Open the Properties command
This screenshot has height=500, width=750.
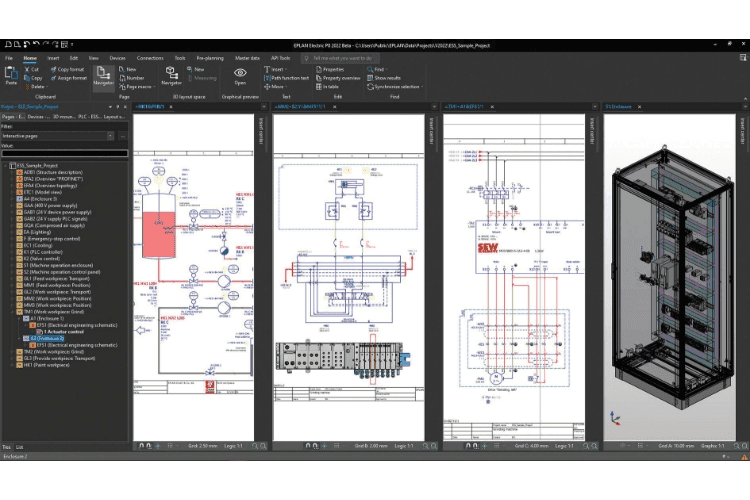(330, 69)
